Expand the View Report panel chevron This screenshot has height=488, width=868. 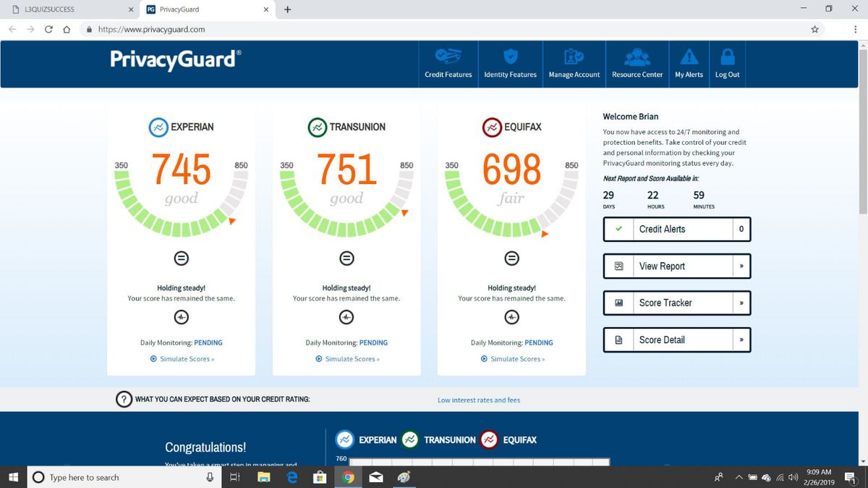click(x=740, y=266)
